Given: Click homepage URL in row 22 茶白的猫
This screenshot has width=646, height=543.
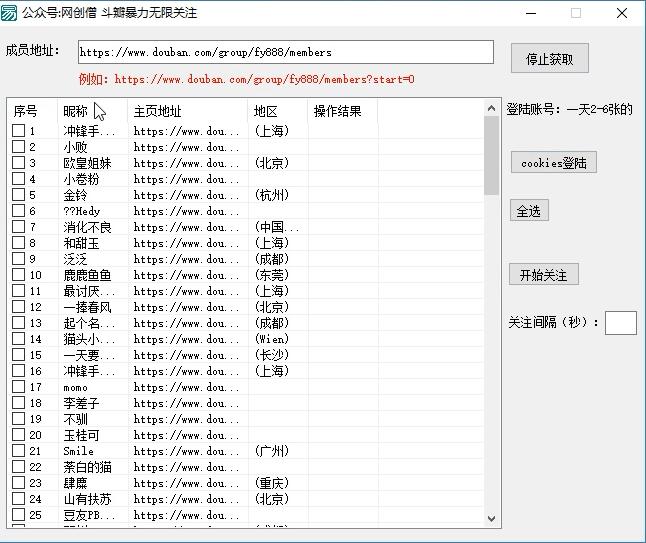Looking at the screenshot, I should point(186,467).
